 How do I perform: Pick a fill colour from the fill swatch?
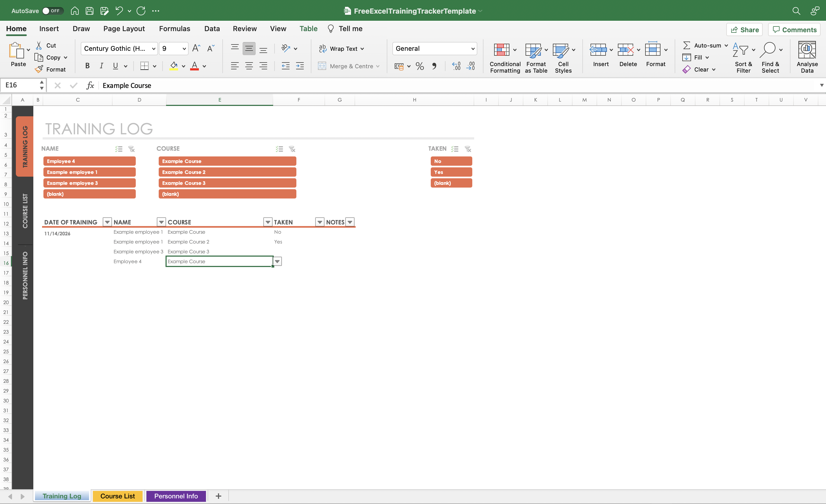tap(174, 66)
